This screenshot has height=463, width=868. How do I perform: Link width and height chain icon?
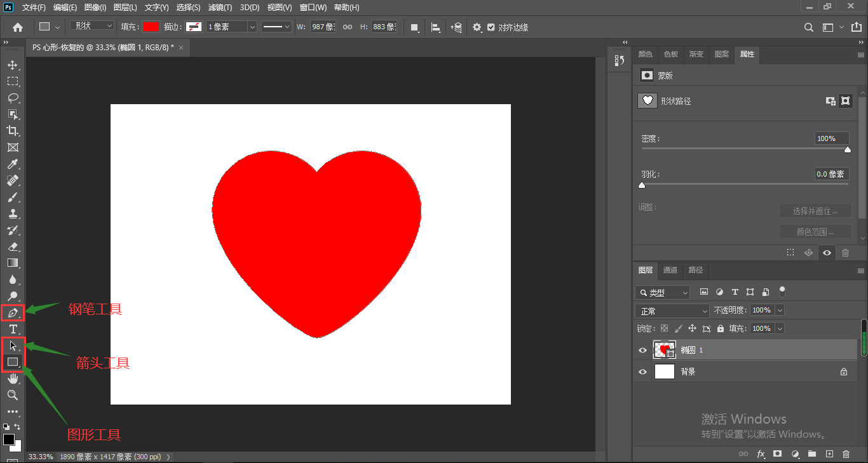[347, 27]
